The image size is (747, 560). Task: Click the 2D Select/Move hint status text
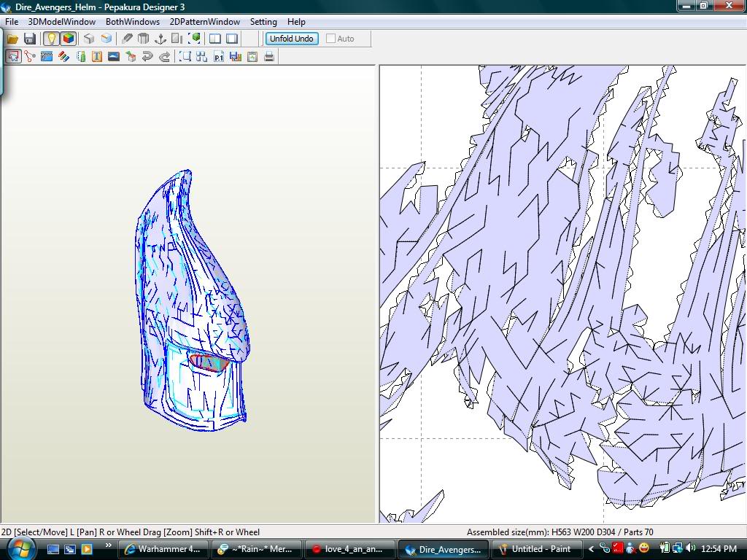coord(131,532)
